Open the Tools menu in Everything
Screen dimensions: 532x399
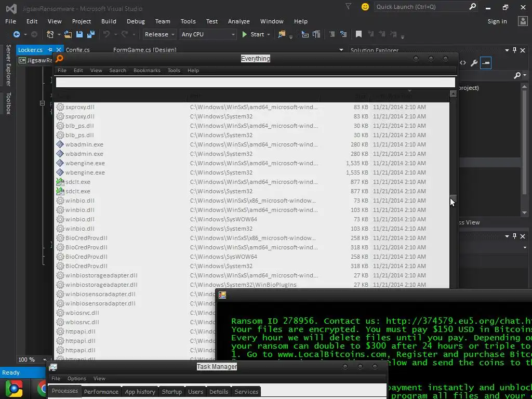point(174,70)
